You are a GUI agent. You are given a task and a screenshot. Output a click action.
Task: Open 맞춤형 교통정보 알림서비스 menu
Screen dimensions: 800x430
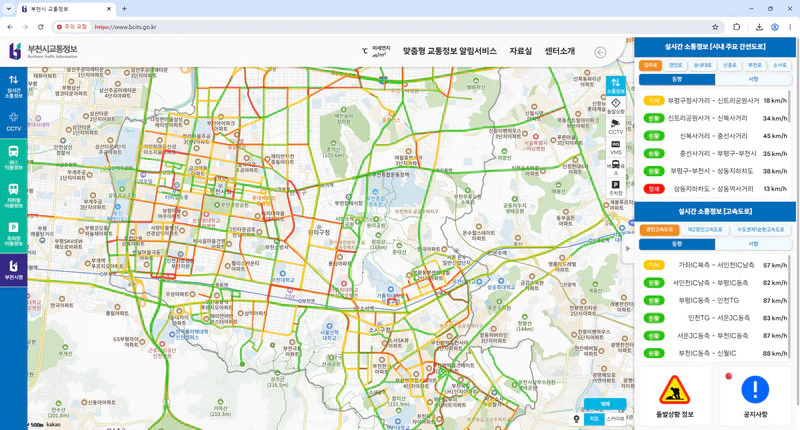pos(449,51)
